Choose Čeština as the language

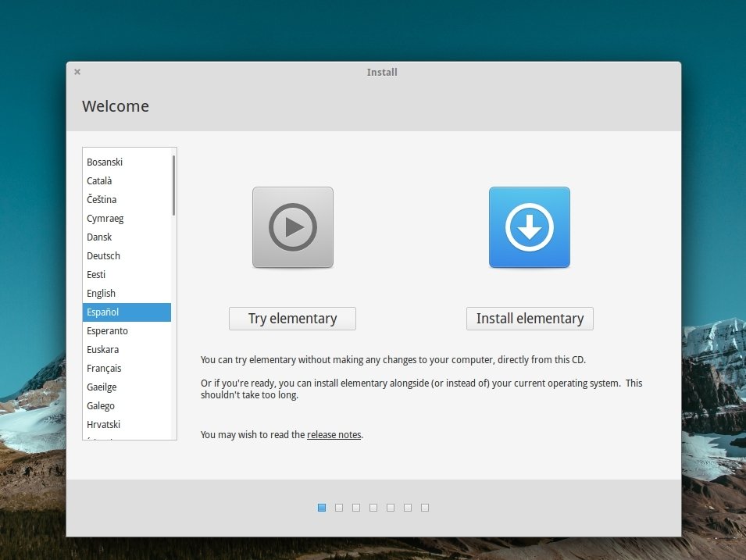click(127, 199)
